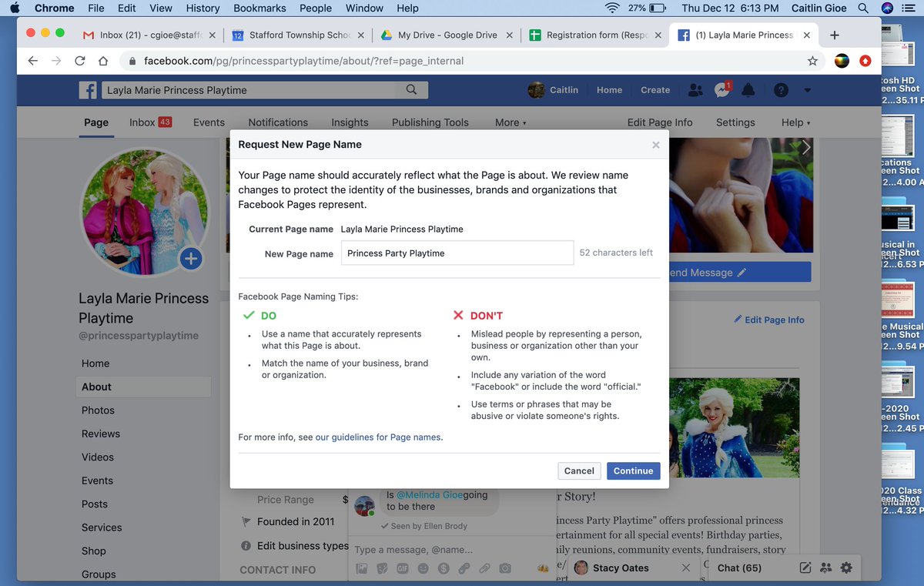Click next arrow on cover photo

pos(806,148)
